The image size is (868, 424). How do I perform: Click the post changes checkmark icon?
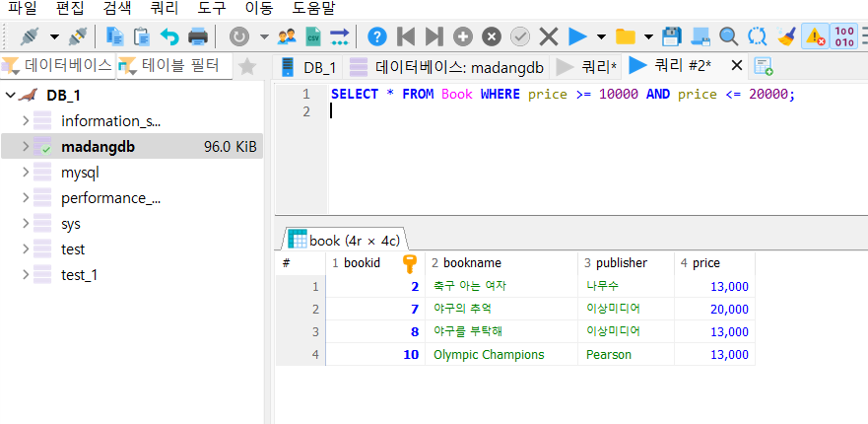coord(520,37)
